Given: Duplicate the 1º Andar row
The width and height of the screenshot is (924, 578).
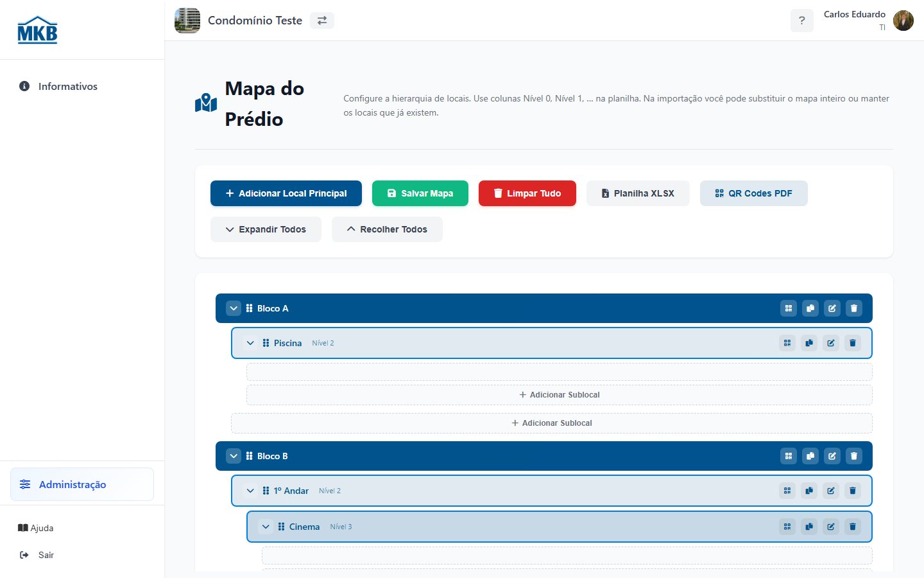Looking at the screenshot, I should point(809,491).
